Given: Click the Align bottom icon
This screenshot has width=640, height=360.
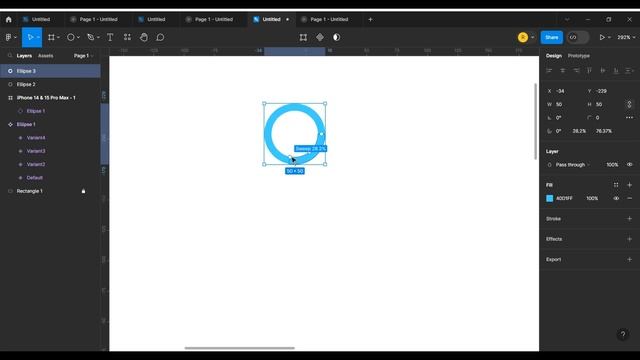Looking at the screenshot, I should coord(616,71).
